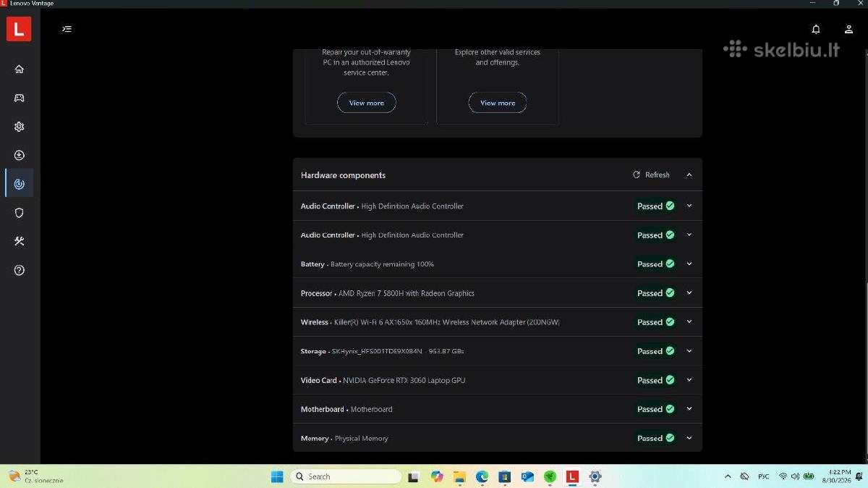This screenshot has width=868, height=488.
Task: Refresh the hardware components list
Action: 651,174
